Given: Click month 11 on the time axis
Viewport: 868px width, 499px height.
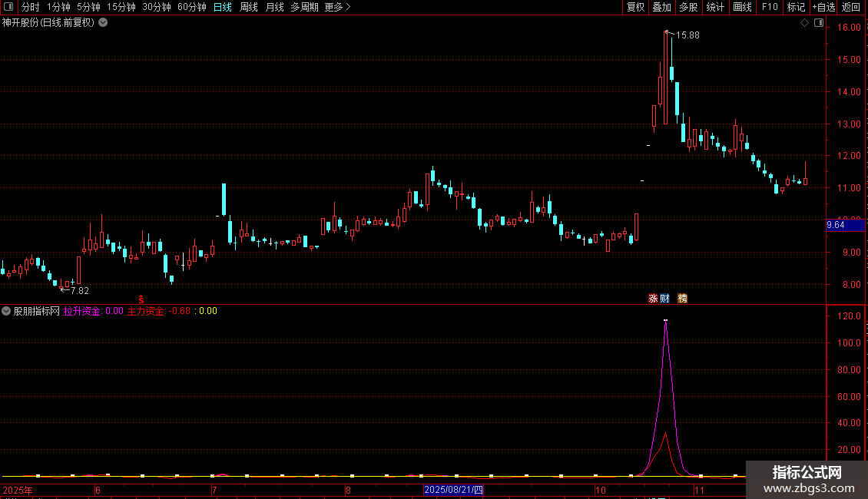Looking at the screenshot, I should [699, 490].
